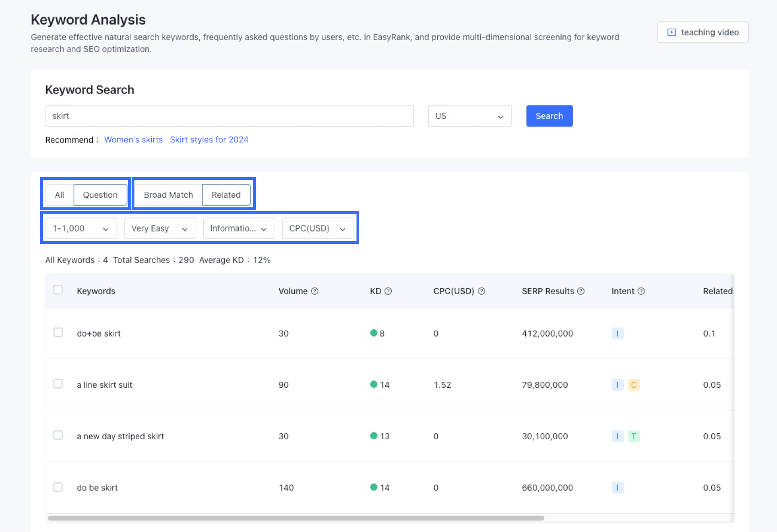Toggle the select-all keywords checkbox
Image resolution: width=777 pixels, height=532 pixels.
[58, 290]
